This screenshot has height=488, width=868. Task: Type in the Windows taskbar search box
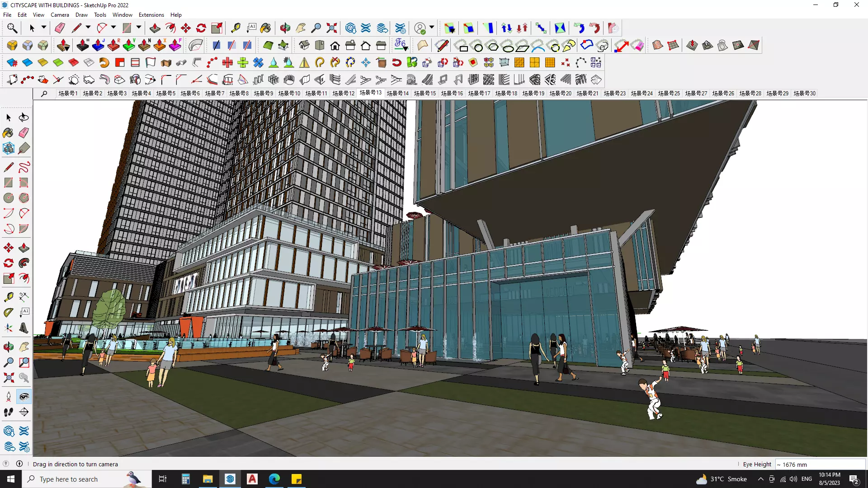(x=86, y=479)
